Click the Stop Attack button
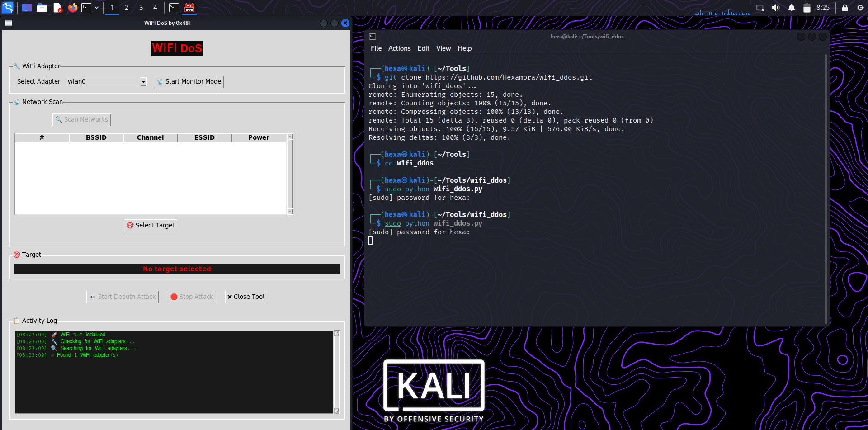This screenshot has height=430, width=868. tap(192, 297)
